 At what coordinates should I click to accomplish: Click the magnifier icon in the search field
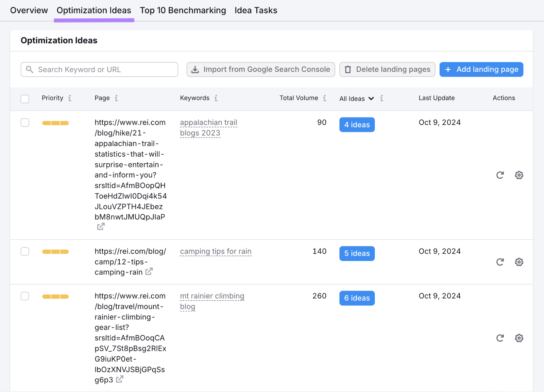30,69
